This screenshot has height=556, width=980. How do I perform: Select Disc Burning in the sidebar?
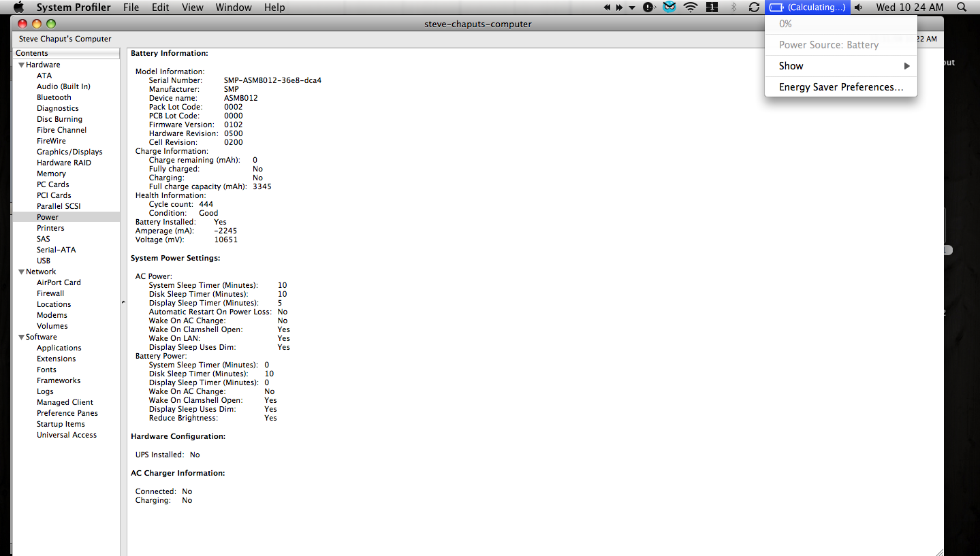tap(59, 119)
